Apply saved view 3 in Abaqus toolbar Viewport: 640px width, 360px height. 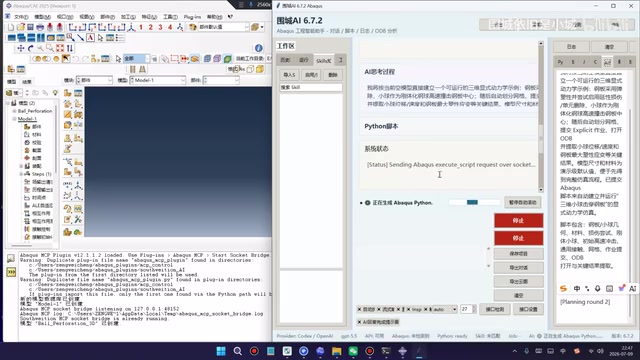pos(160,27)
